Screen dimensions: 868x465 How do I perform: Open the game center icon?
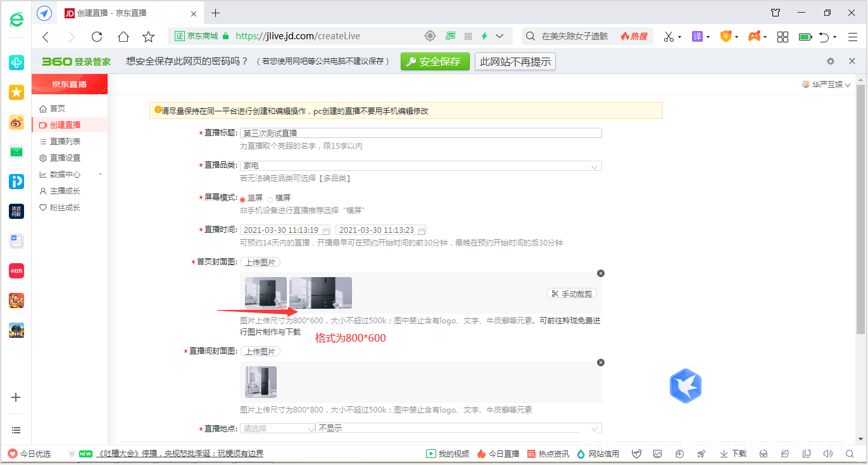(x=756, y=36)
